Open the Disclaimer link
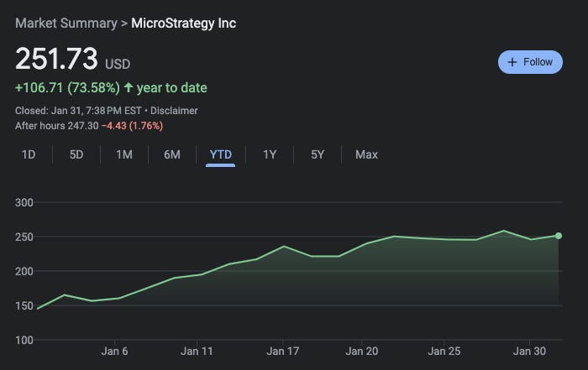This screenshot has width=588, height=370. [174, 111]
